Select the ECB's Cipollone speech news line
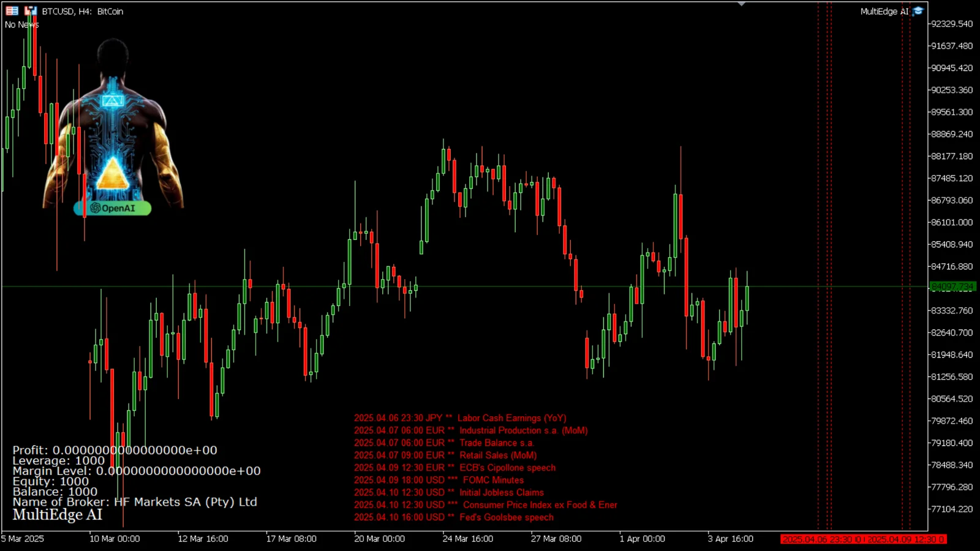This screenshot has width=980, height=551. 455,468
